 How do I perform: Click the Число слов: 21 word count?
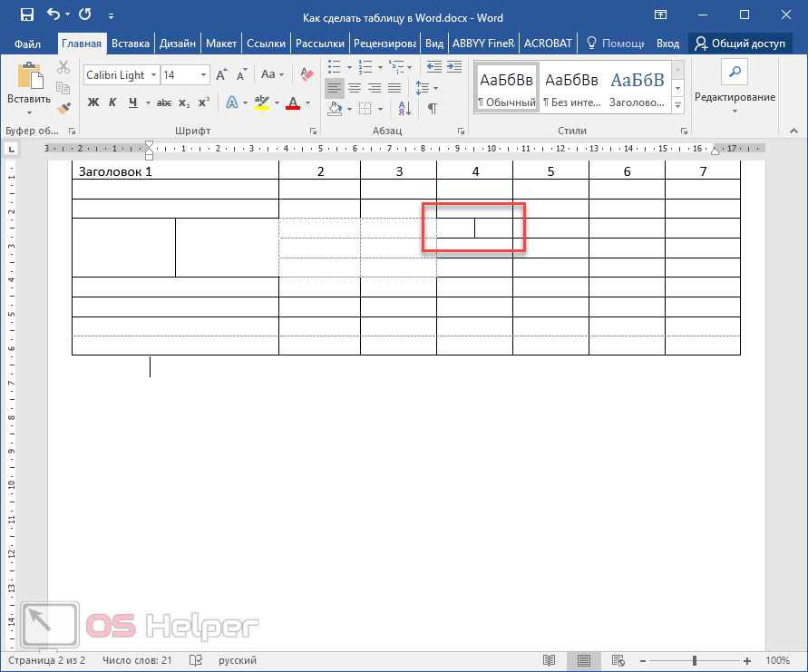[x=137, y=660]
